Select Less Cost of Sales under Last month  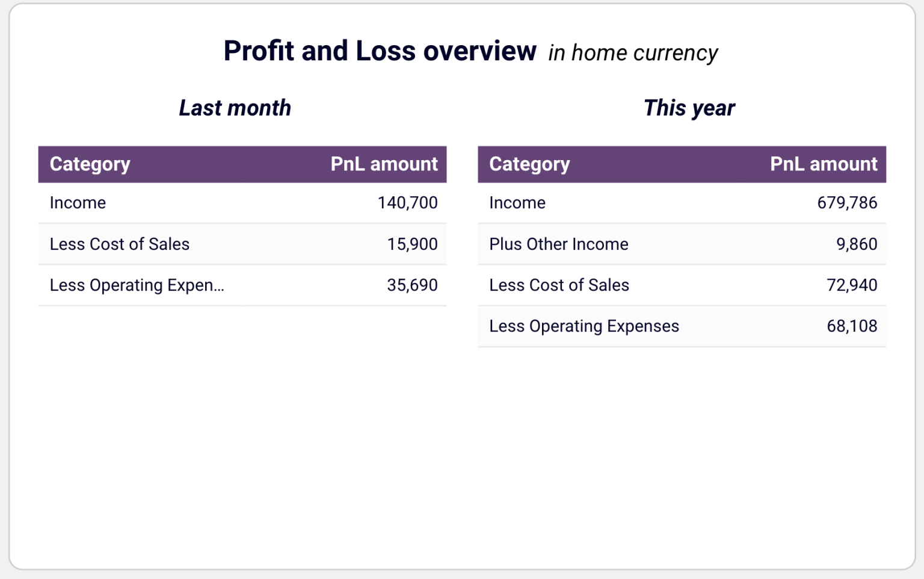pos(119,244)
